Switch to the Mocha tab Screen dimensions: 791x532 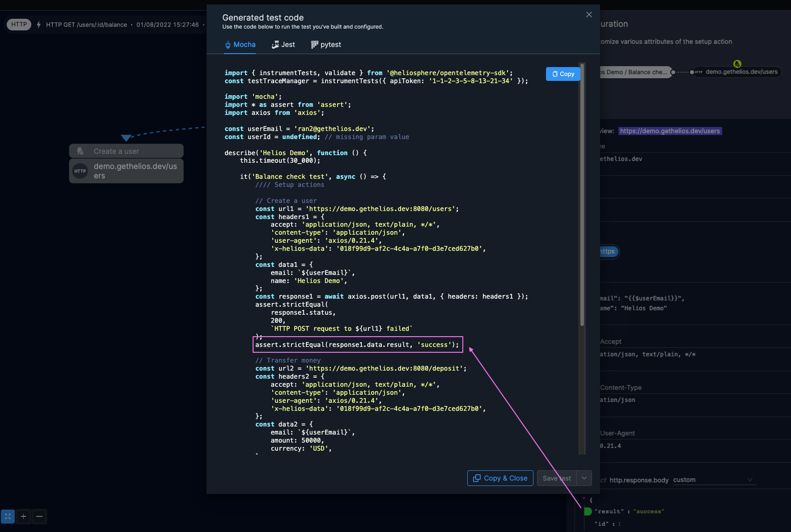click(x=240, y=45)
